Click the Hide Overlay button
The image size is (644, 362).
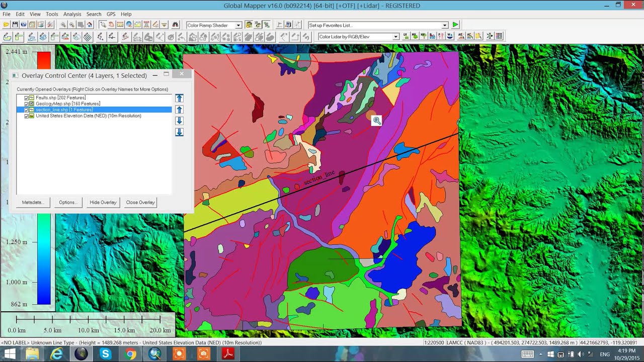pos(103,202)
